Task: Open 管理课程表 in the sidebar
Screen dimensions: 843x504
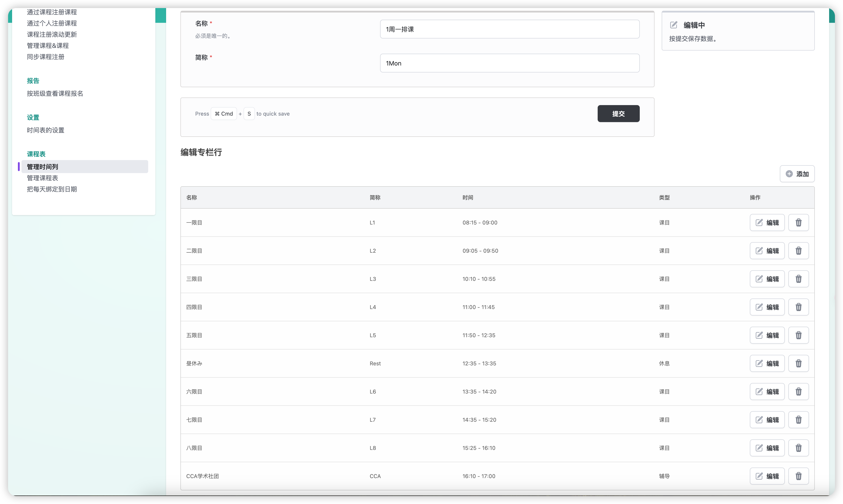Action: (x=43, y=178)
